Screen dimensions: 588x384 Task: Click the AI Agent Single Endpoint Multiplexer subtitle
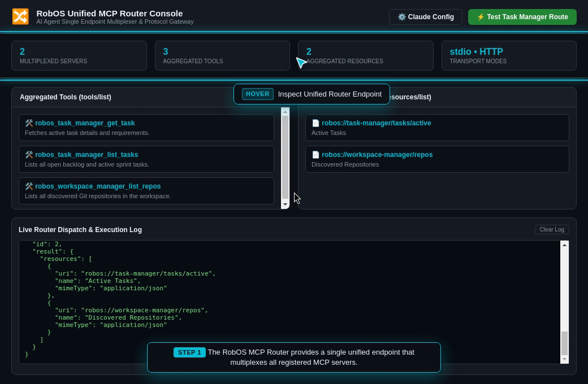(115, 21)
